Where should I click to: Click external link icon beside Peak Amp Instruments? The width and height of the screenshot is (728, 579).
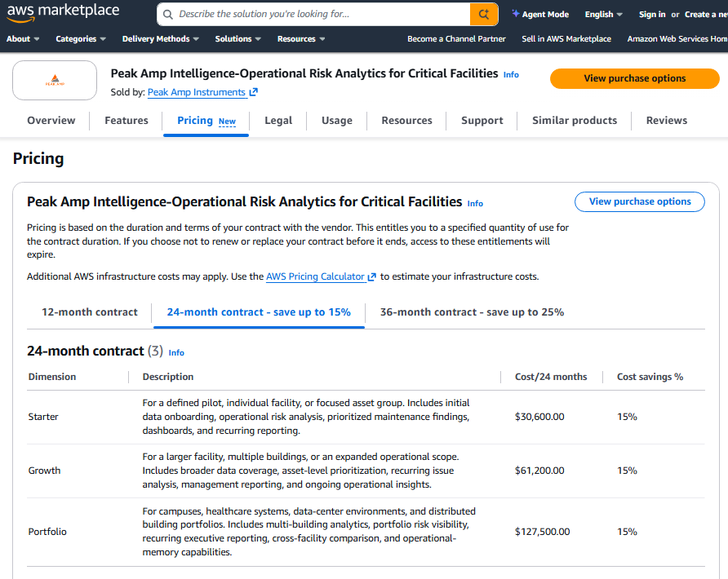coord(254,92)
